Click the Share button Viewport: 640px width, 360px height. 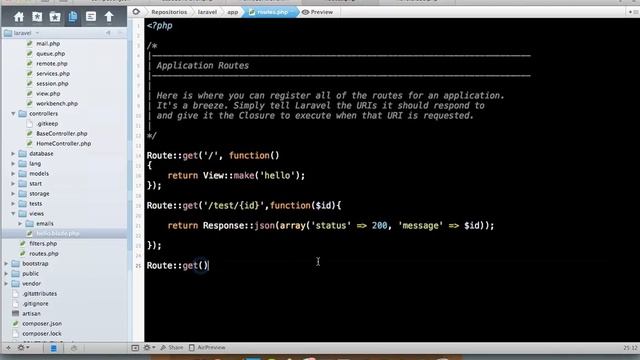click(172, 348)
